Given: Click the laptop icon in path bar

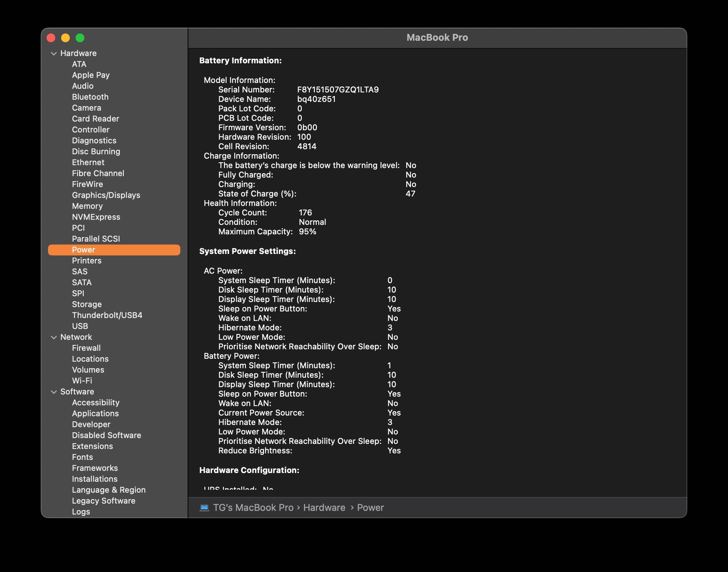Looking at the screenshot, I should (x=204, y=508).
